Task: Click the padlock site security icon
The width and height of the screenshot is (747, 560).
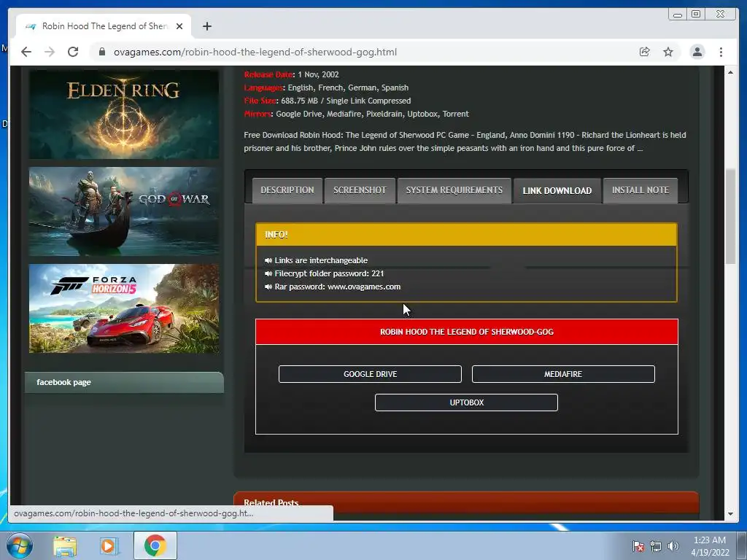Action: click(x=102, y=52)
